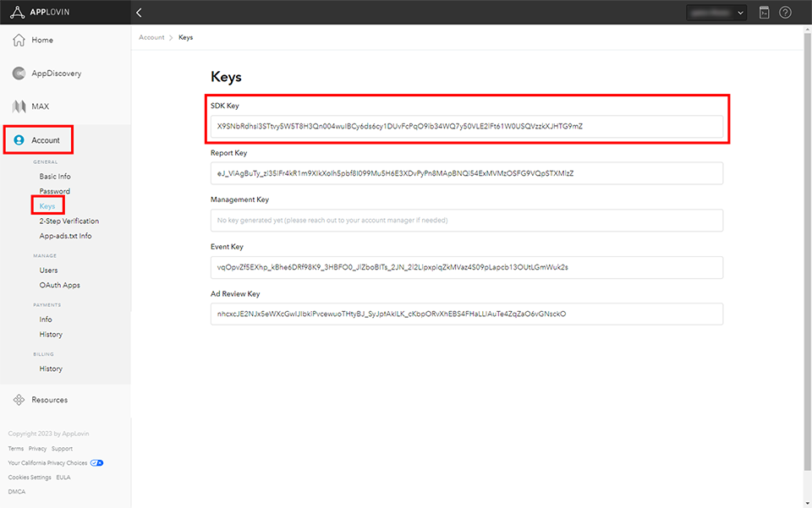Open the EULA footer link
Image resolution: width=812 pixels, height=508 pixels.
[x=63, y=478]
